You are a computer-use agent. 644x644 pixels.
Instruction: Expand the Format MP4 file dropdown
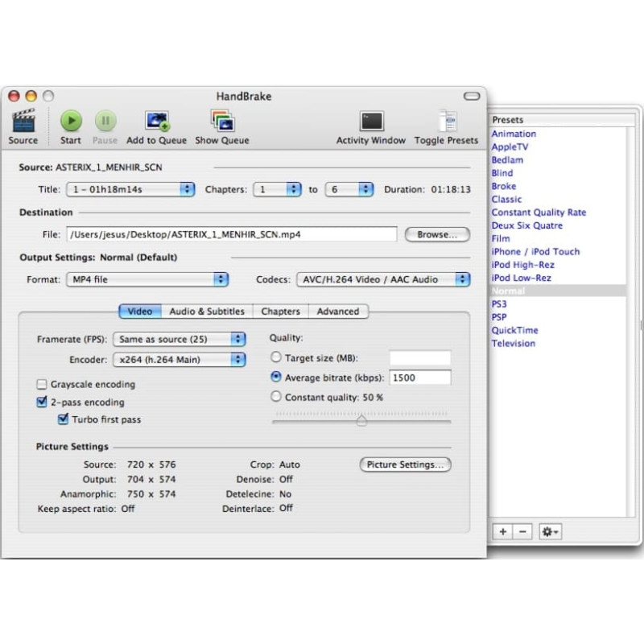(x=147, y=279)
